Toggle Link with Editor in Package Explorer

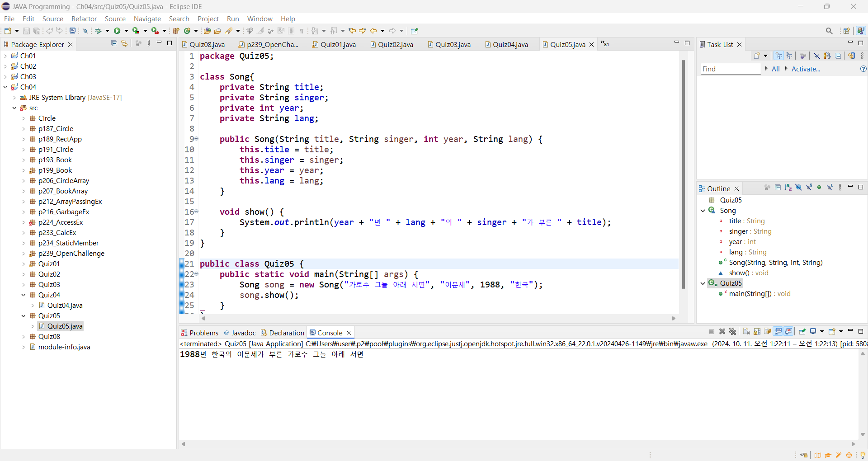(x=124, y=43)
